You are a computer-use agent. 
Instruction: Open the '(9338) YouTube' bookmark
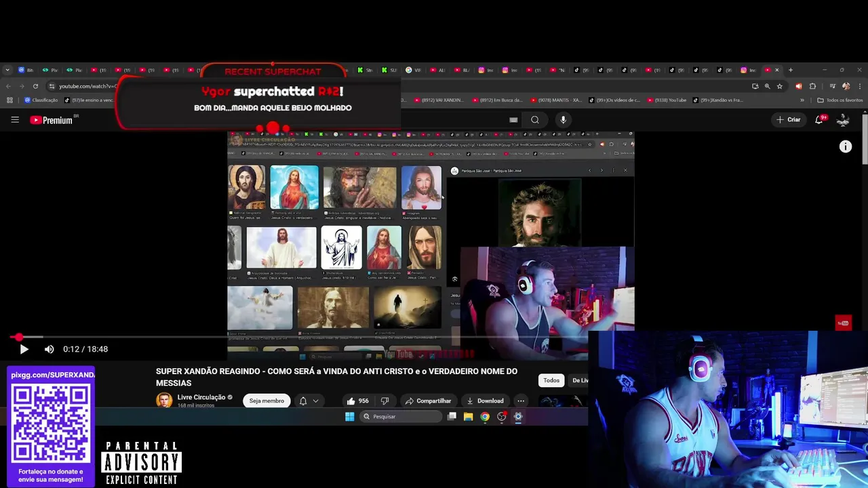[666, 100]
